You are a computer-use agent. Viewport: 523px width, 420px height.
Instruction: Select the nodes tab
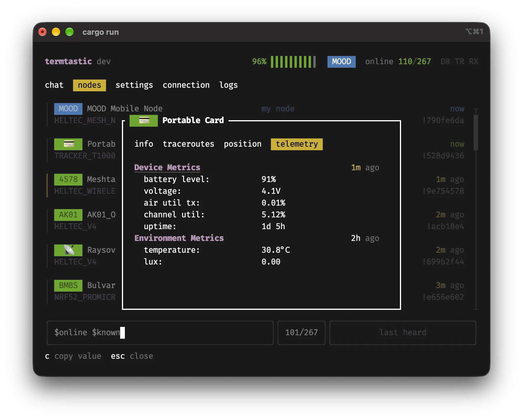(x=90, y=85)
